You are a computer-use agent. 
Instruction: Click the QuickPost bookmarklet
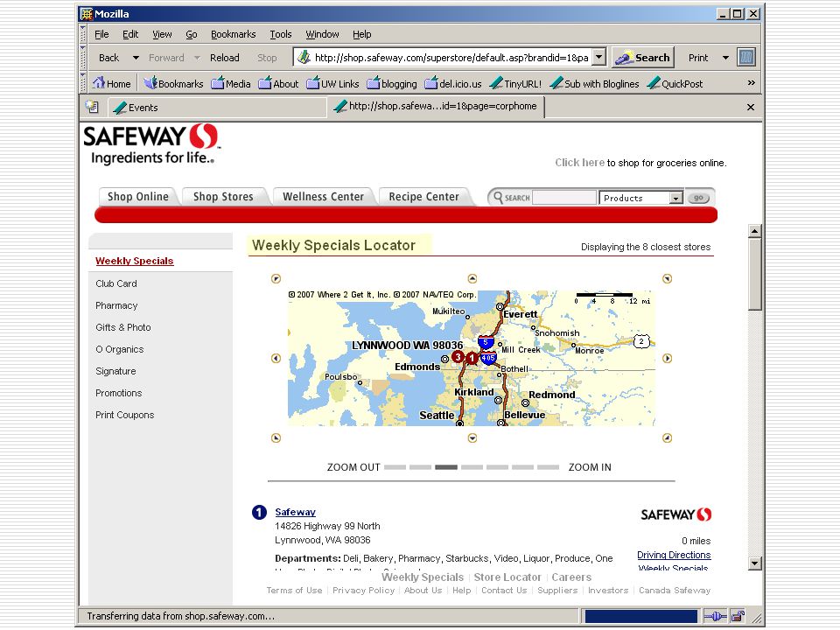[675, 84]
